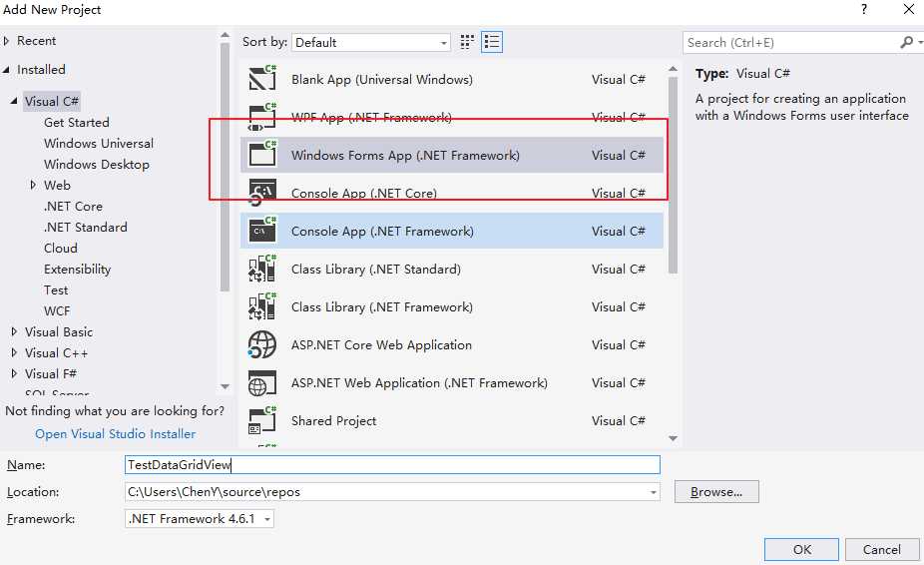Select Get Started category

(77, 122)
